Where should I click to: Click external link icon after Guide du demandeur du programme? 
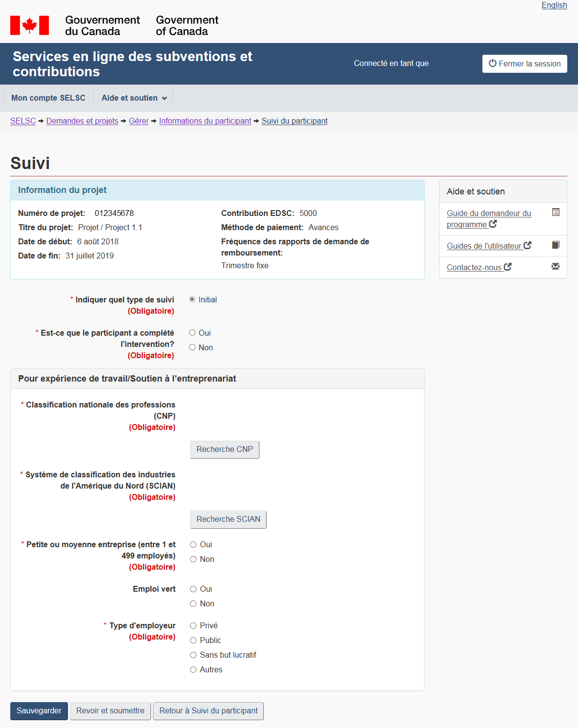[493, 224]
